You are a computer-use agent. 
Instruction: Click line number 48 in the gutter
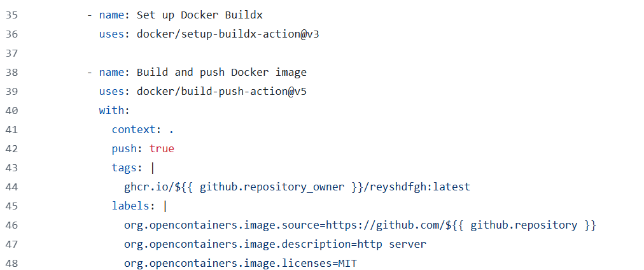tap(11, 264)
